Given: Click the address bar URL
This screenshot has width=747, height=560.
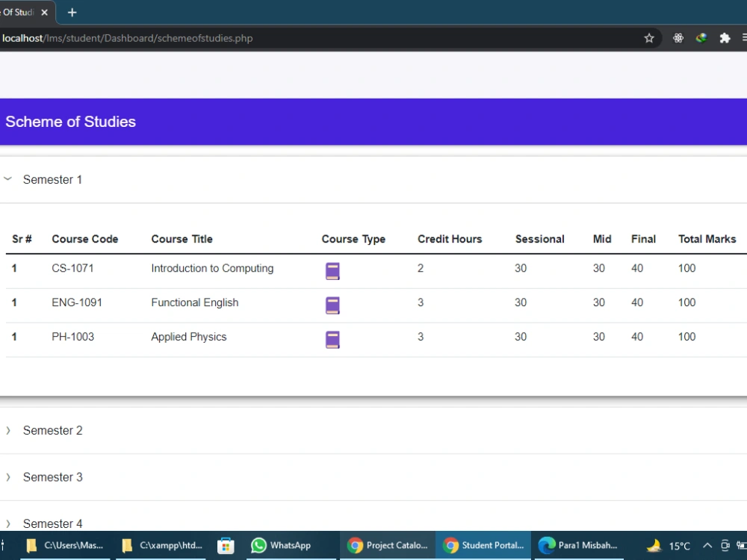Looking at the screenshot, I should click(x=128, y=38).
